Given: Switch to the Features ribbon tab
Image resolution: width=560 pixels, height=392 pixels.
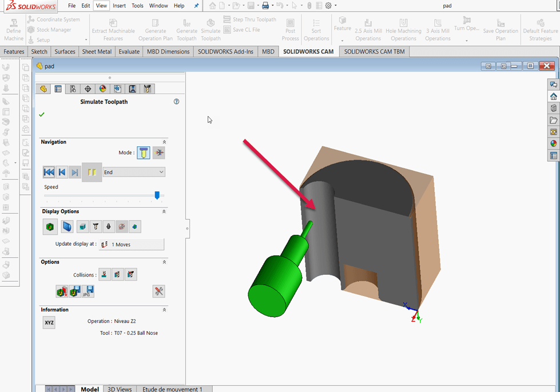Looking at the screenshot, I should (x=14, y=52).
